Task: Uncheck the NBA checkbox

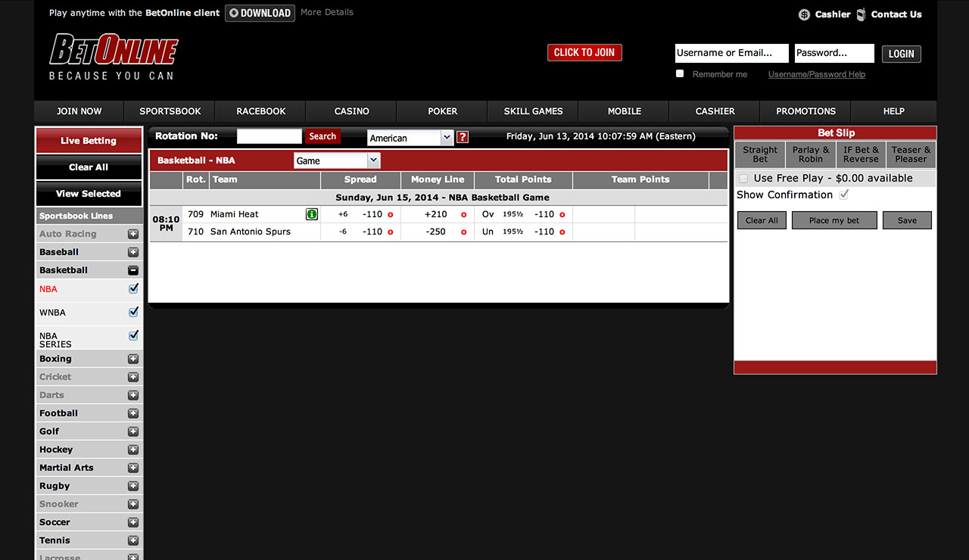Action: [134, 288]
